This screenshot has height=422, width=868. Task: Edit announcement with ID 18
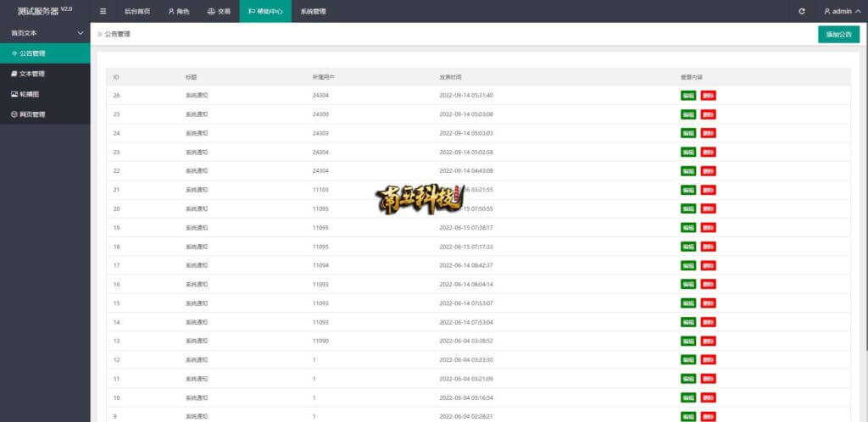coord(688,246)
